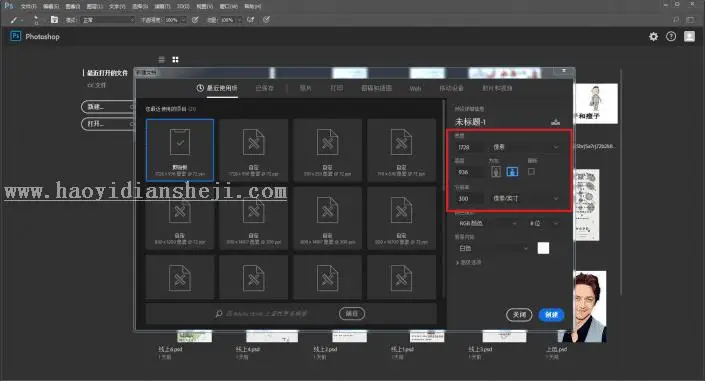Open the 窗口(W) menu
This screenshot has width=705, height=381.
pos(229,6)
